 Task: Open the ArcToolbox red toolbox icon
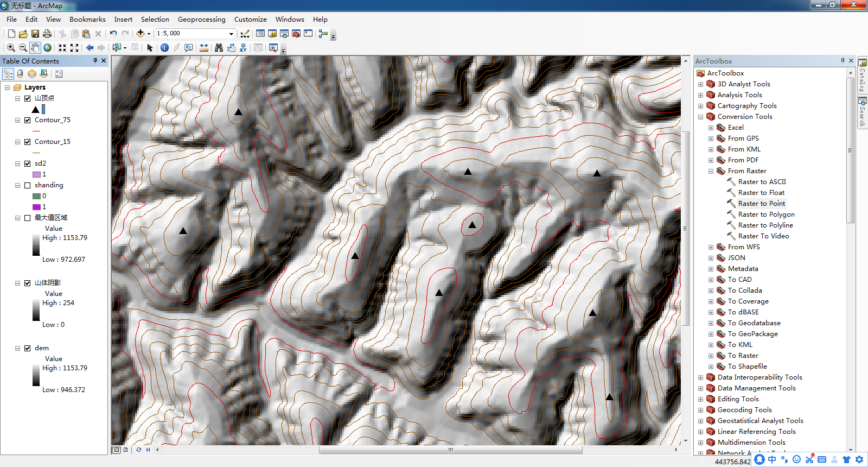296,34
